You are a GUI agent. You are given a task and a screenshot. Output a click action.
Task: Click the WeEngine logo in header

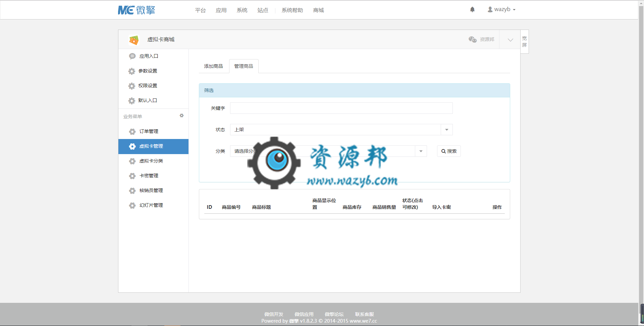coord(137,10)
